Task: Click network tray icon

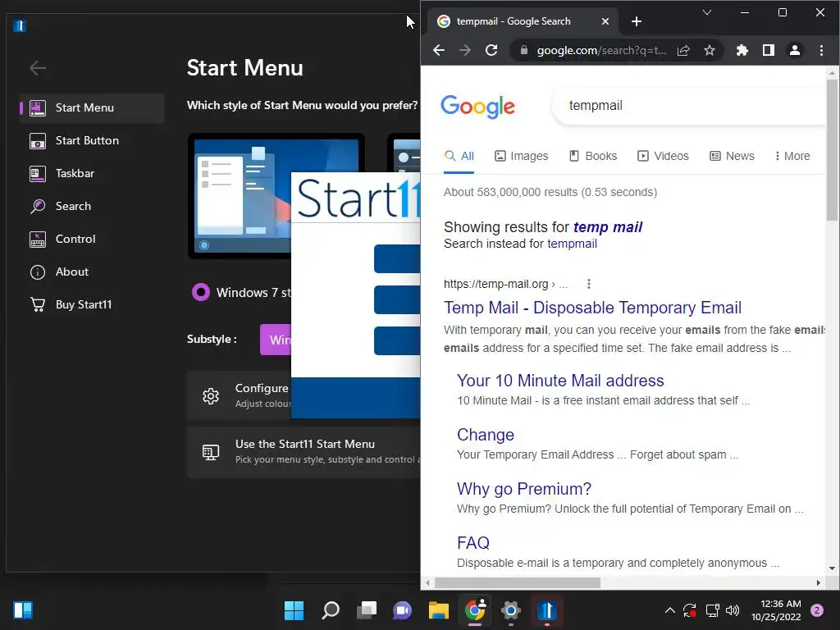Action: click(x=712, y=610)
